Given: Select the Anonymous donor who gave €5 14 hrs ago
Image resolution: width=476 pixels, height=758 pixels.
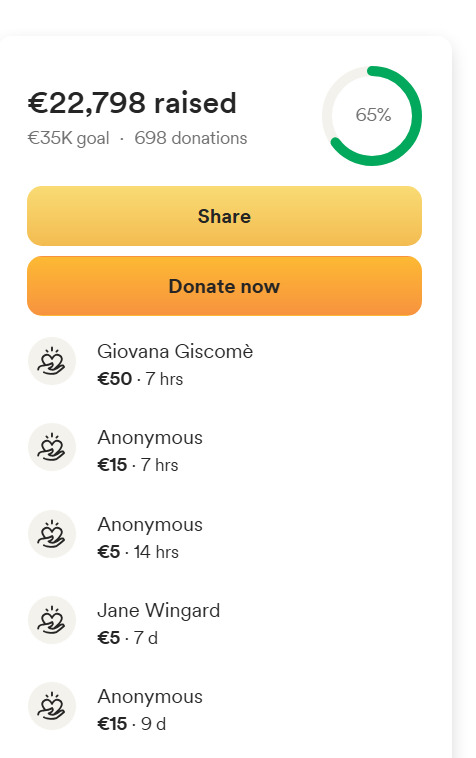Looking at the screenshot, I should click(x=150, y=525).
